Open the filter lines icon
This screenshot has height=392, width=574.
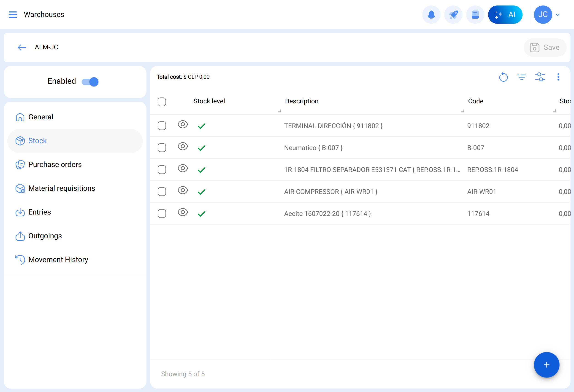pos(521,77)
